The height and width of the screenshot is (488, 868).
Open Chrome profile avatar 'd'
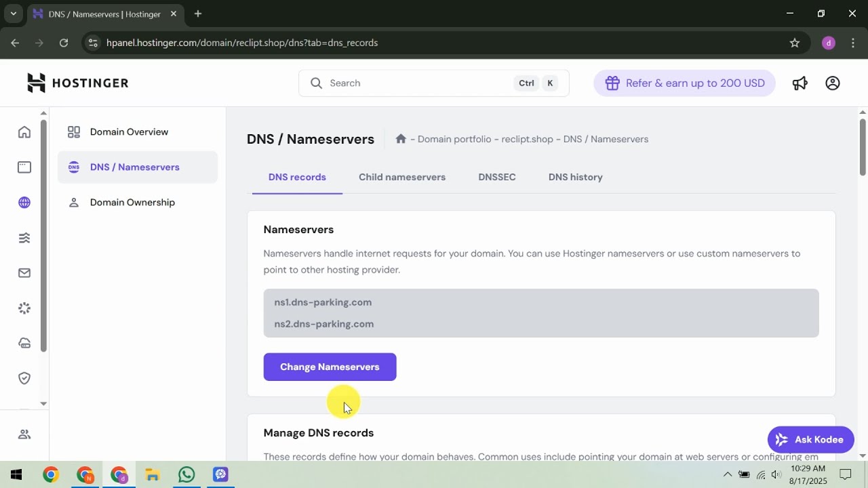[x=828, y=43]
